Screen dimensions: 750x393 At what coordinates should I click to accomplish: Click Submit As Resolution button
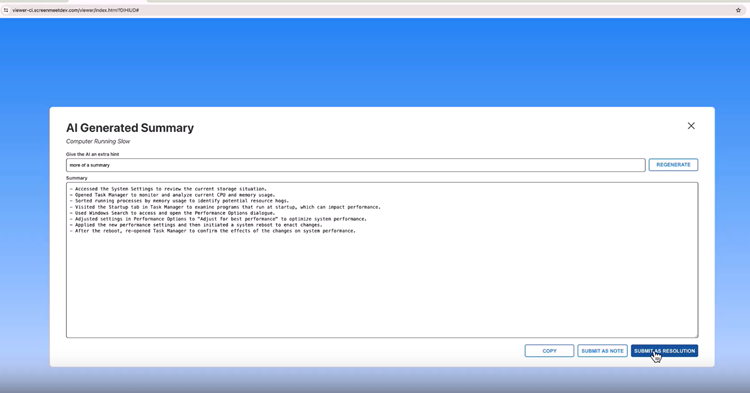[x=664, y=351]
